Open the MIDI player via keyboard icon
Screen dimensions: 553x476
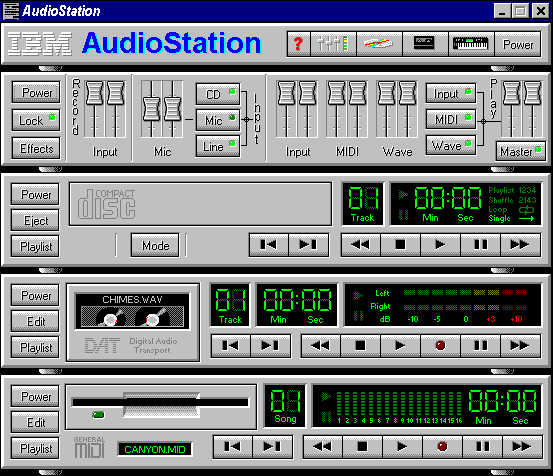[471, 44]
